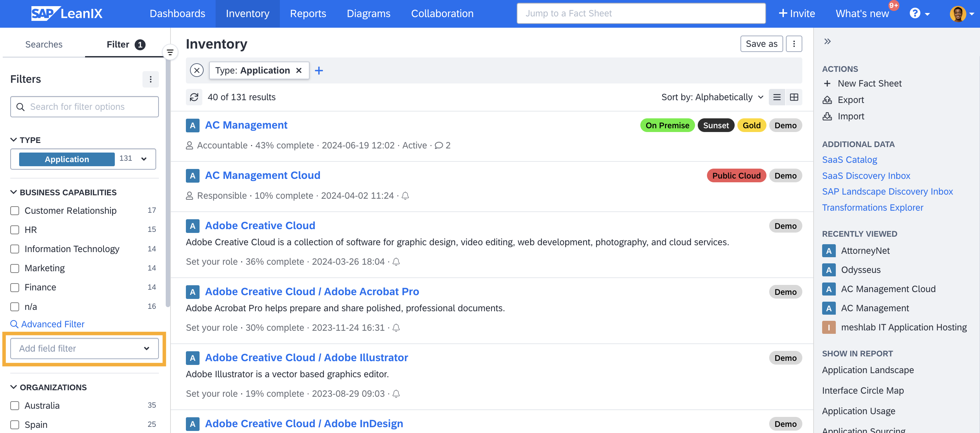This screenshot has width=980, height=433.
Task: Click the On Premise green tag
Action: coord(667,125)
